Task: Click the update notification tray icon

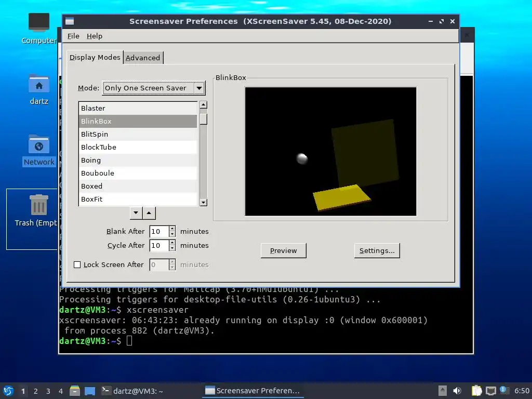Action: [503, 390]
